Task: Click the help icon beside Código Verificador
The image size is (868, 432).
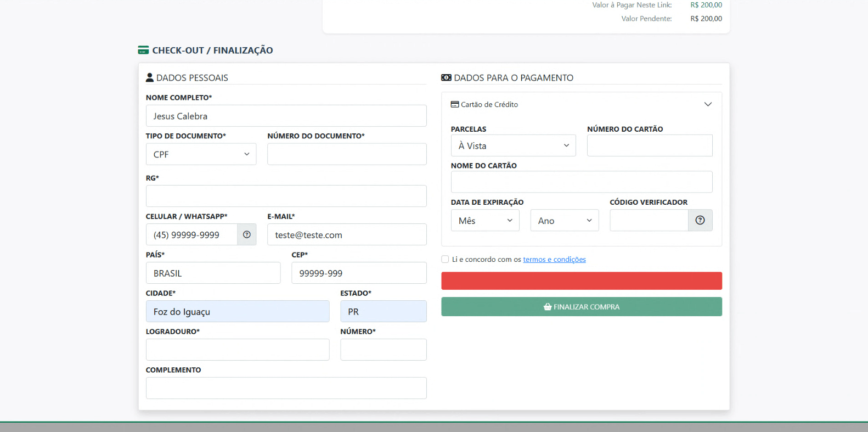Action: click(x=700, y=220)
